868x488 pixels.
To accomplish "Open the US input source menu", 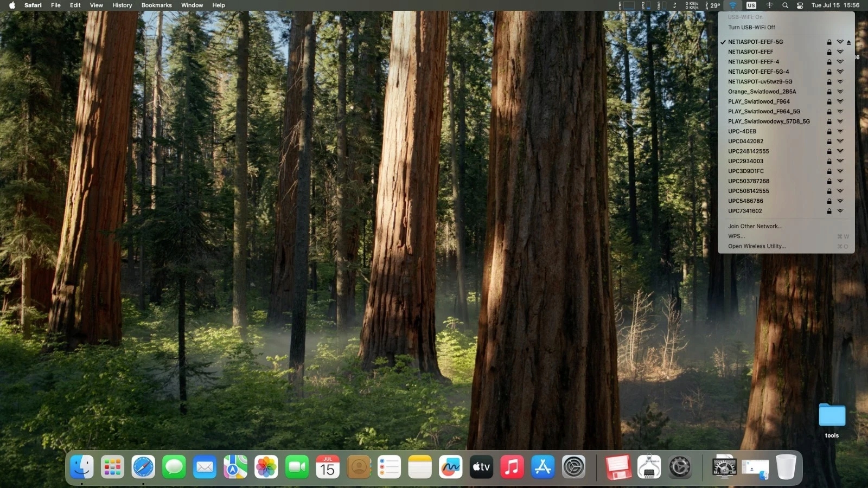I will tap(751, 5).
